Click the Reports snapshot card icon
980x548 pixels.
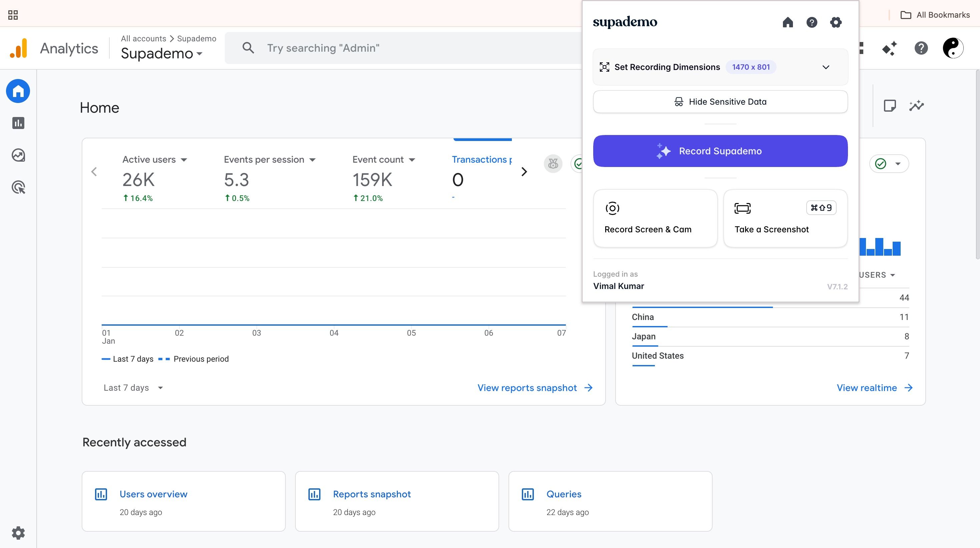tap(314, 494)
